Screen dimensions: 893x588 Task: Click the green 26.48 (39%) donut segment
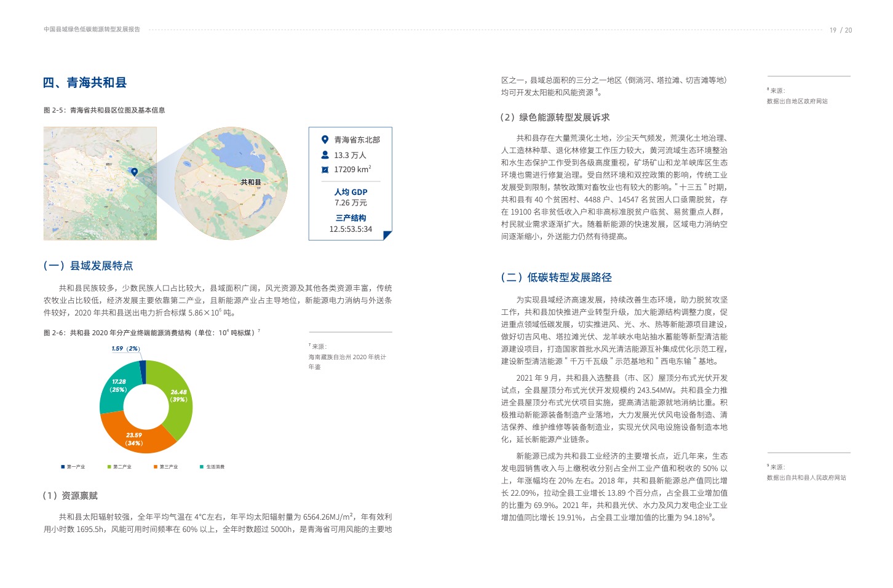[177, 395]
